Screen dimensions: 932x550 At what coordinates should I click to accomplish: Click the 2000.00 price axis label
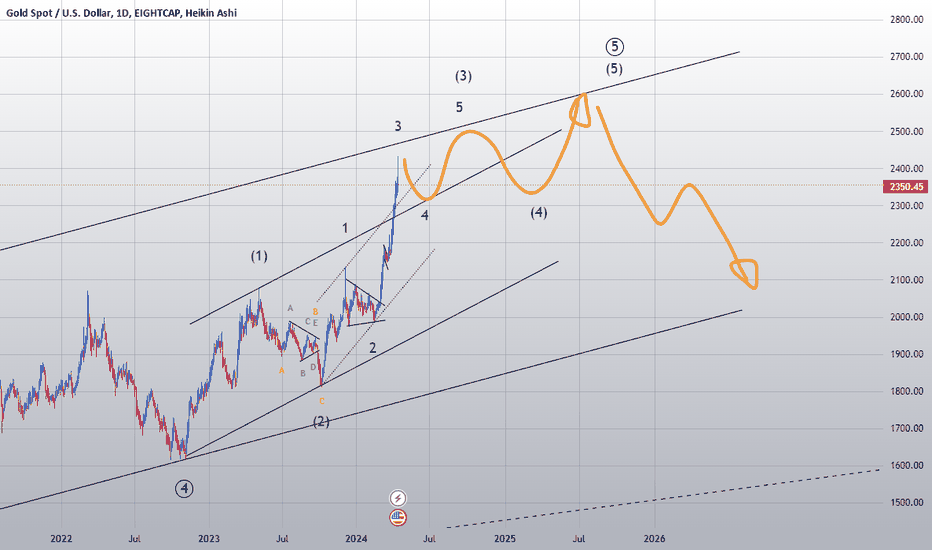(906, 317)
